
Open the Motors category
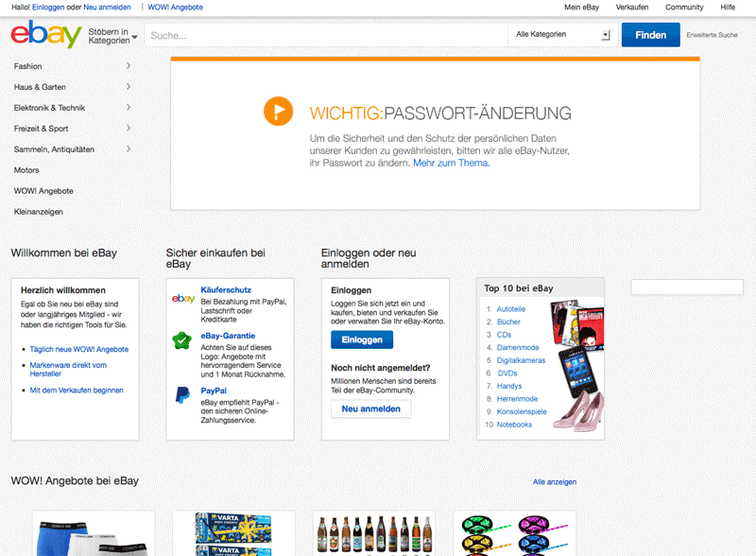click(x=26, y=170)
